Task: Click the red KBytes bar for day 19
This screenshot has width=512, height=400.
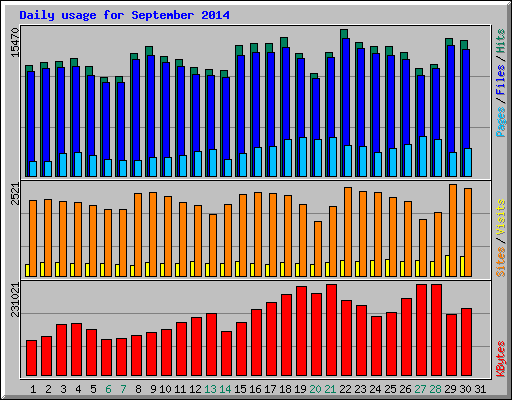Action: pyautogui.click(x=301, y=331)
